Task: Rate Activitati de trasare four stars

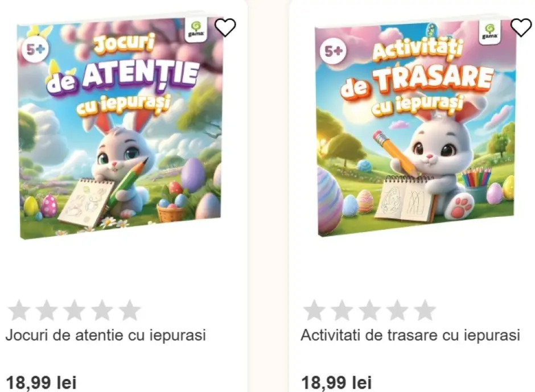Action: tap(397, 310)
